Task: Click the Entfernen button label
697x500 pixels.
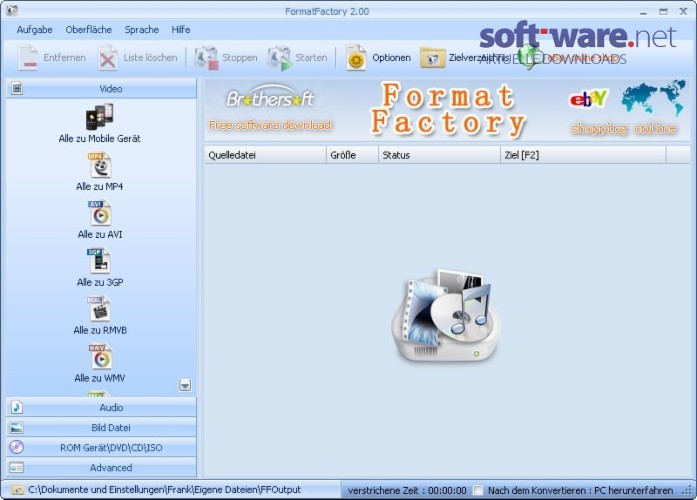Action: (64, 58)
